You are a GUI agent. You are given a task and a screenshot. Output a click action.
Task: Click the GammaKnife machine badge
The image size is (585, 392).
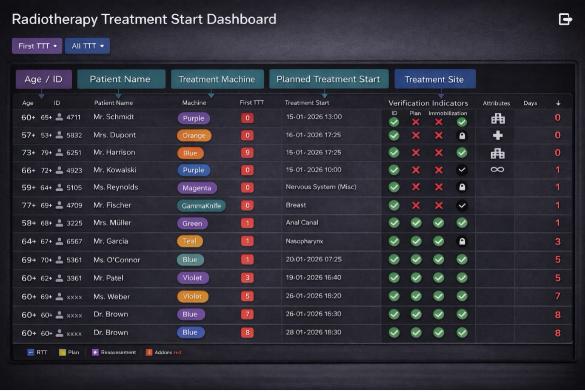(201, 206)
